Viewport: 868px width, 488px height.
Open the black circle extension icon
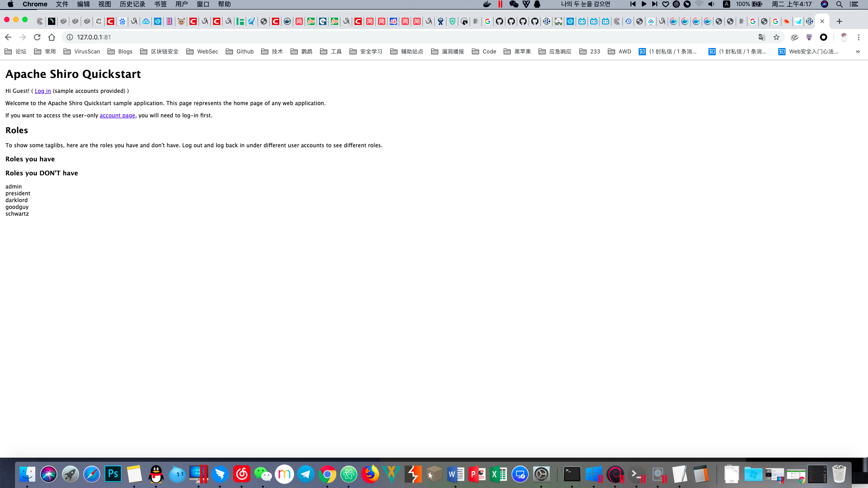[824, 37]
